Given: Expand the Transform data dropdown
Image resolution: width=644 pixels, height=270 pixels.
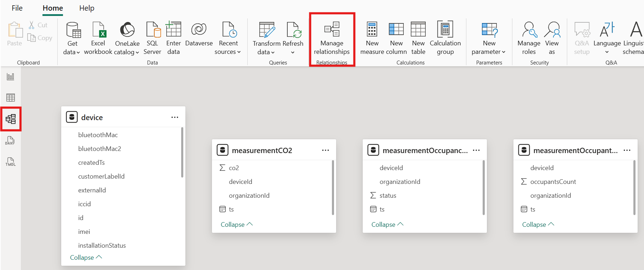Looking at the screenshot, I should tap(266, 52).
